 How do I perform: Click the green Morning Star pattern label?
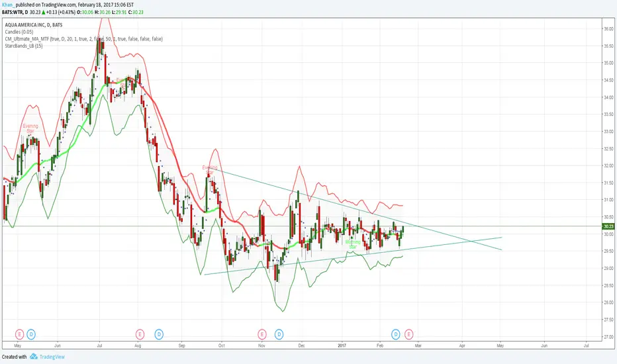point(353,244)
